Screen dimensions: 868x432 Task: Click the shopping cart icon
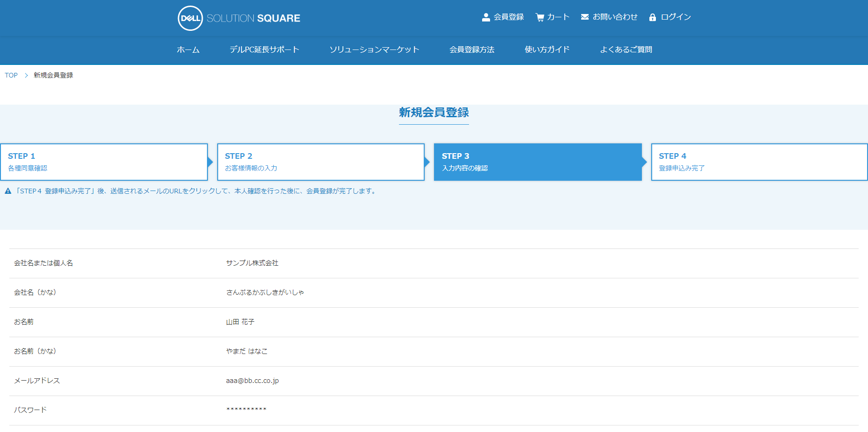tap(540, 17)
